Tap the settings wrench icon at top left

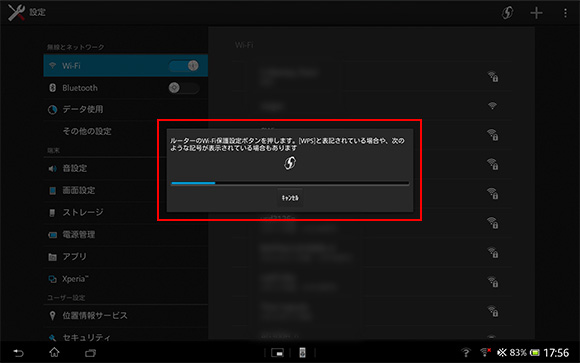[16, 12]
